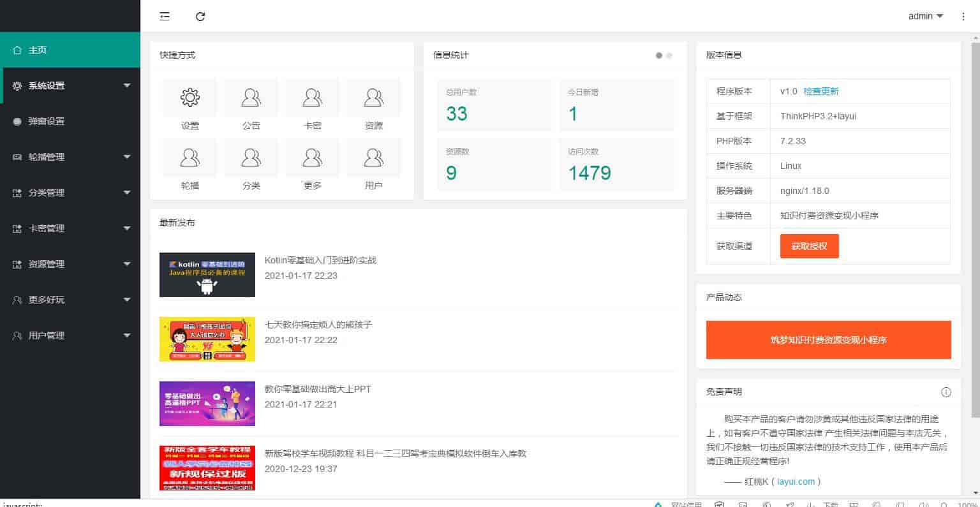Image resolution: width=980 pixels, height=507 pixels.
Task: Click the info icon beside 免责声明
Action: pos(946,392)
